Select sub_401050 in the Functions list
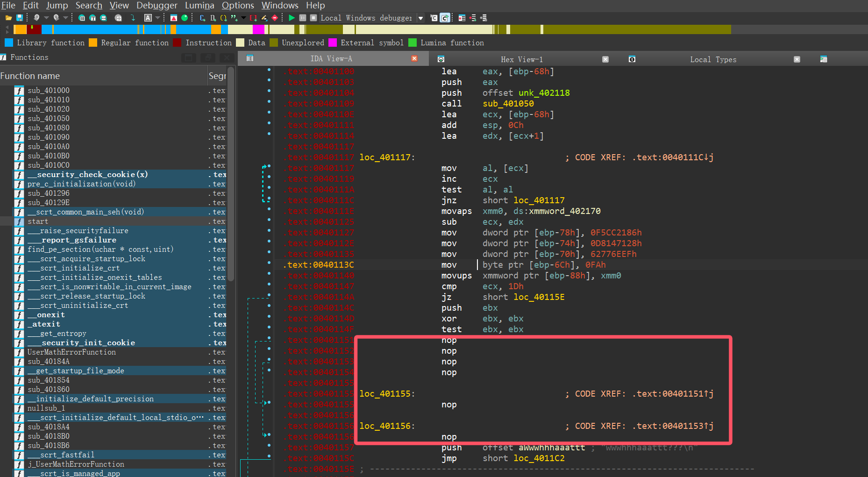Image resolution: width=868 pixels, height=477 pixels. pyautogui.click(x=48, y=119)
